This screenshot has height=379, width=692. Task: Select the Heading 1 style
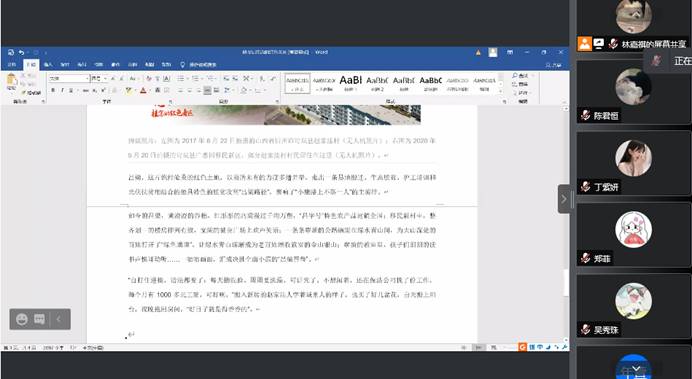[x=351, y=83]
